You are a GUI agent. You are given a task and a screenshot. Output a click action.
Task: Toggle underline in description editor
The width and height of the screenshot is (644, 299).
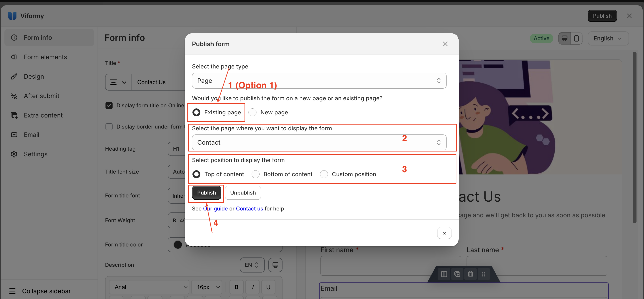(268, 287)
